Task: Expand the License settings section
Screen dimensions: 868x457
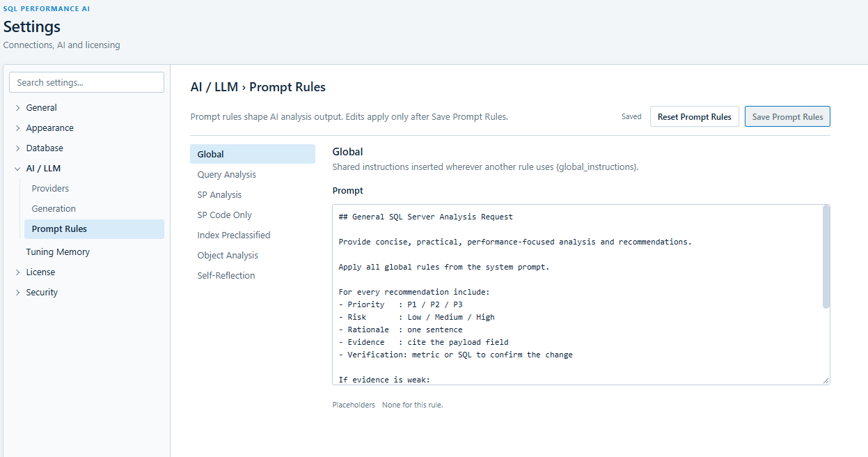Action: tap(18, 272)
